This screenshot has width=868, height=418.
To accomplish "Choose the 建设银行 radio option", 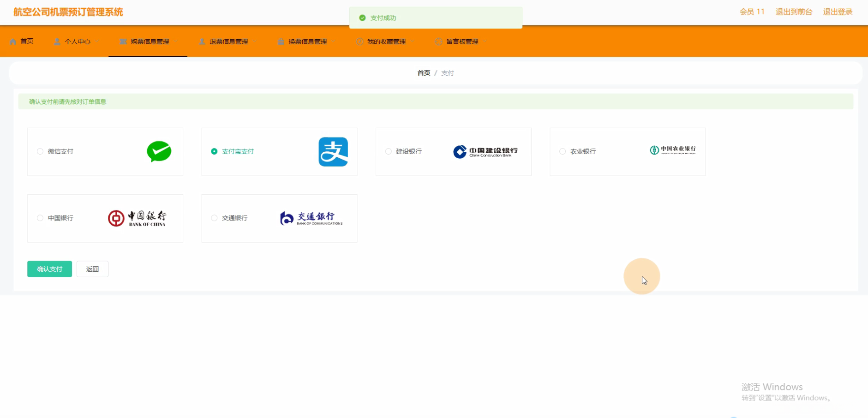I will tap(389, 151).
